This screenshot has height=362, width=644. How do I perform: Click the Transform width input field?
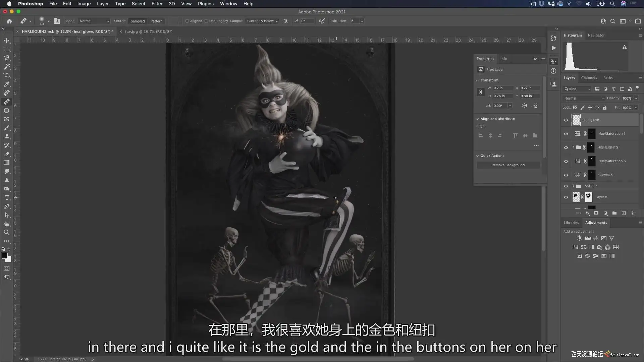[x=502, y=88]
